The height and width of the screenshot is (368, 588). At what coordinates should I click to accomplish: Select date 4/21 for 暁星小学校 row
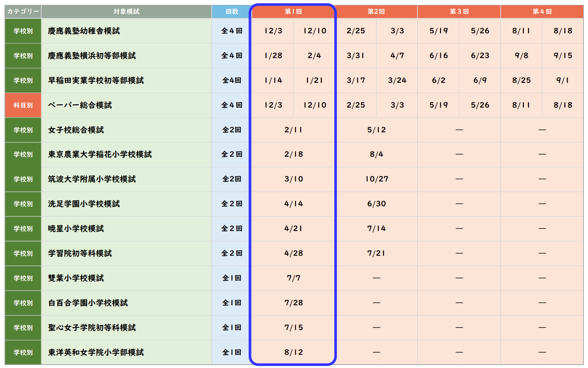click(x=293, y=229)
